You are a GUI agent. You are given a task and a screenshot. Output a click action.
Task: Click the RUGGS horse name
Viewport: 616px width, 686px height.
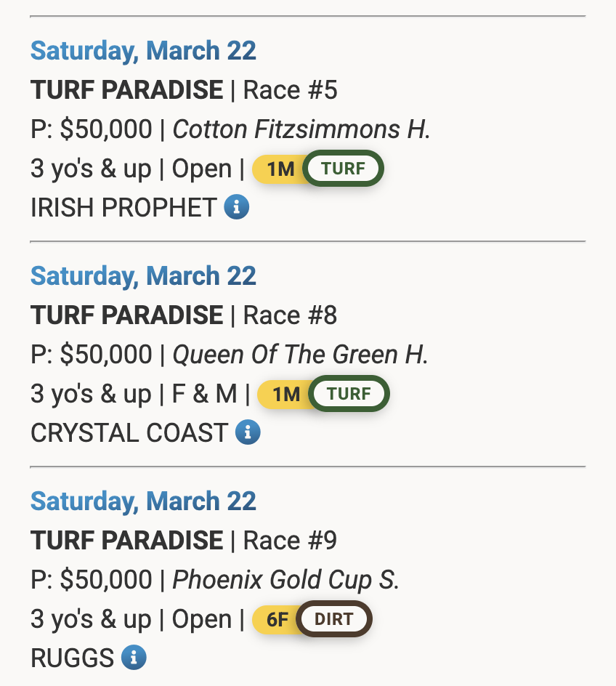point(72,658)
